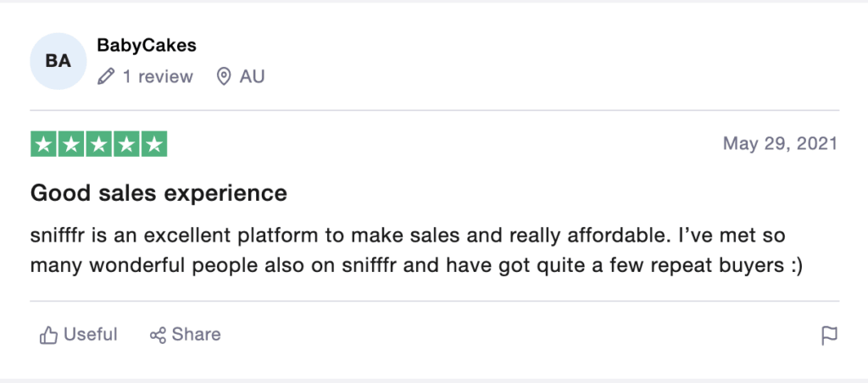Click the AU country label
868x383 pixels.
252,76
